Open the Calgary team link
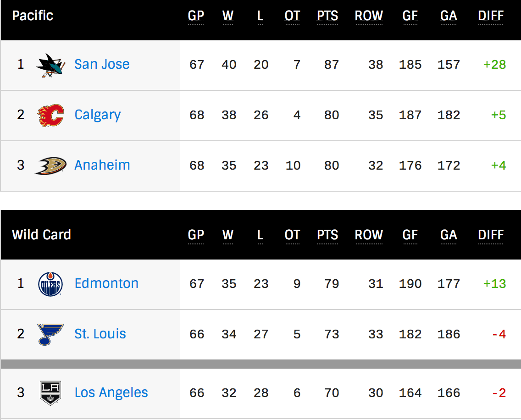521x420 pixels. coord(98,115)
